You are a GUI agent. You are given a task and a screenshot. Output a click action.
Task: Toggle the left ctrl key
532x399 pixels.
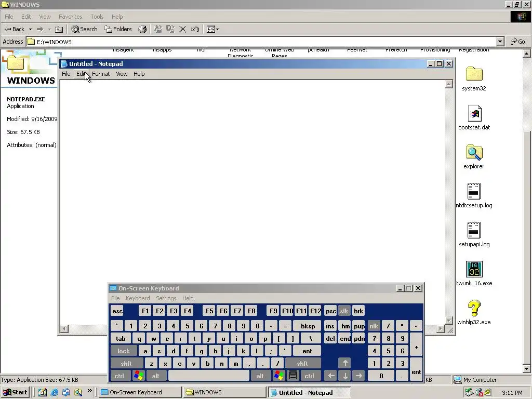tap(119, 376)
